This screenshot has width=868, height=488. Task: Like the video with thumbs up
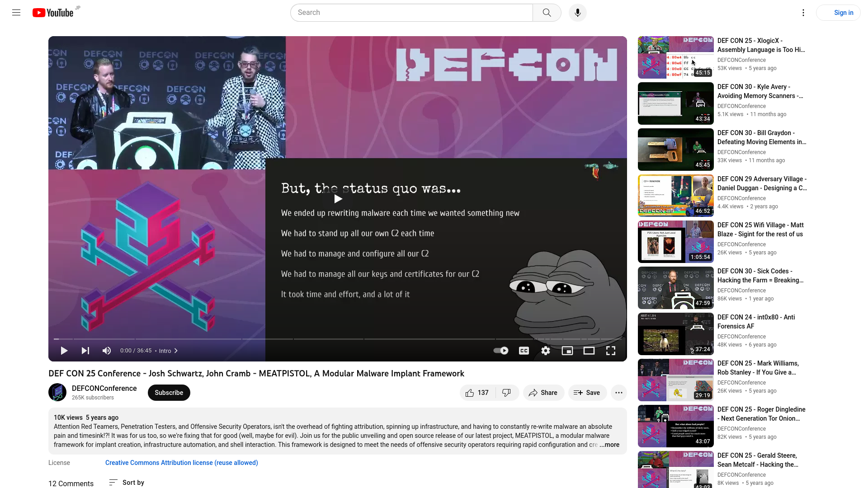(477, 393)
